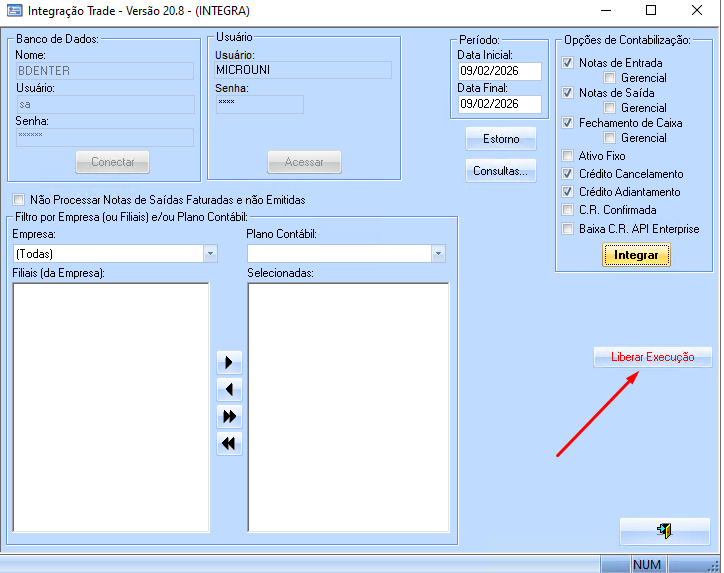This screenshot has height=573, width=724.
Task: Check Não Processar Notas de Saídas Faturadas
Action: click(x=19, y=200)
